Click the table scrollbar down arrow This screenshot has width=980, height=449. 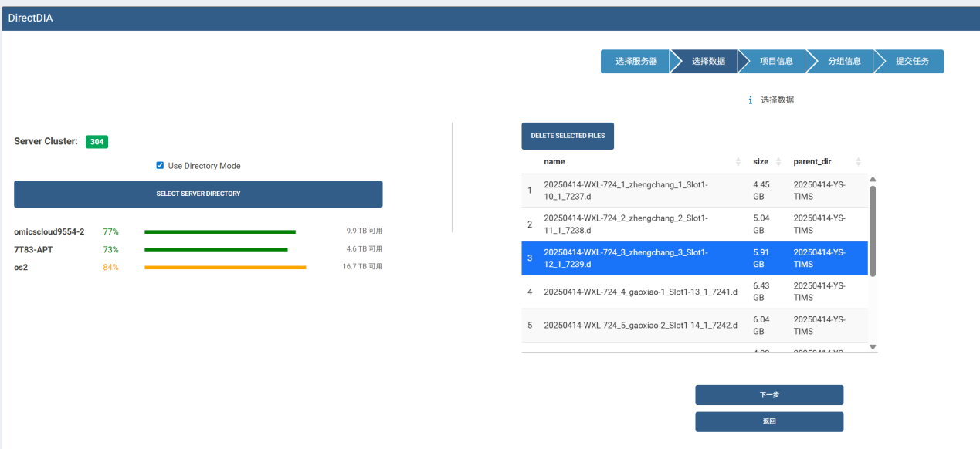click(x=873, y=347)
